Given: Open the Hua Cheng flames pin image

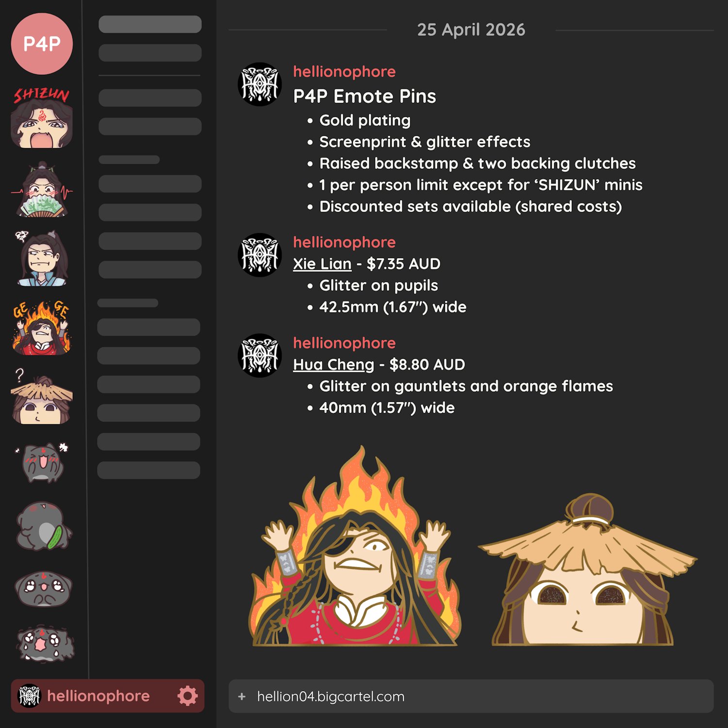Looking at the screenshot, I should point(356,546).
